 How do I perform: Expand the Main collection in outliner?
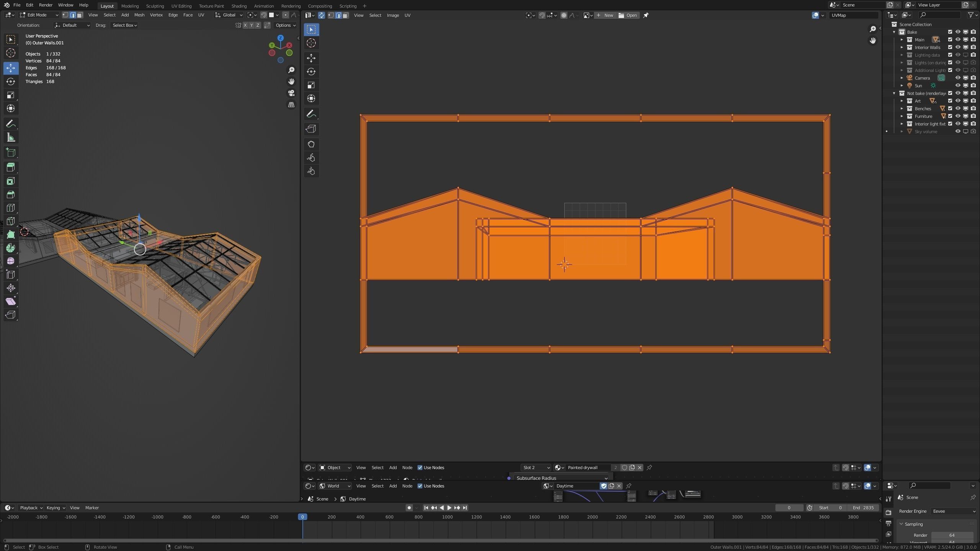click(x=902, y=40)
